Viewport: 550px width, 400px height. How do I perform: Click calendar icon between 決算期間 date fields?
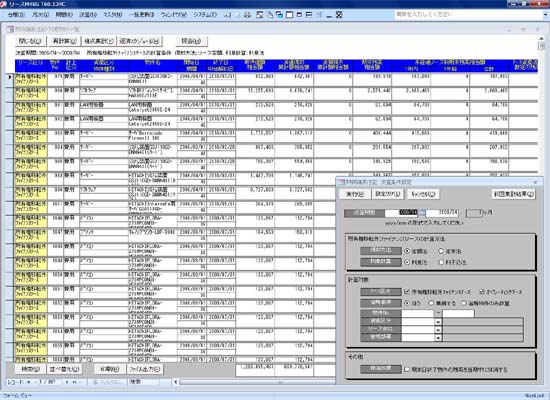(422, 213)
